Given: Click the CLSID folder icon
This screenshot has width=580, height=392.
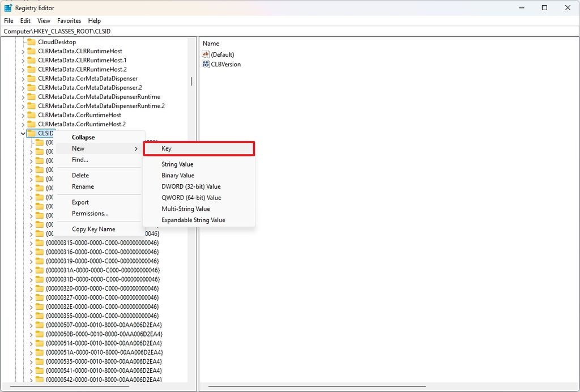Looking at the screenshot, I should 32,133.
